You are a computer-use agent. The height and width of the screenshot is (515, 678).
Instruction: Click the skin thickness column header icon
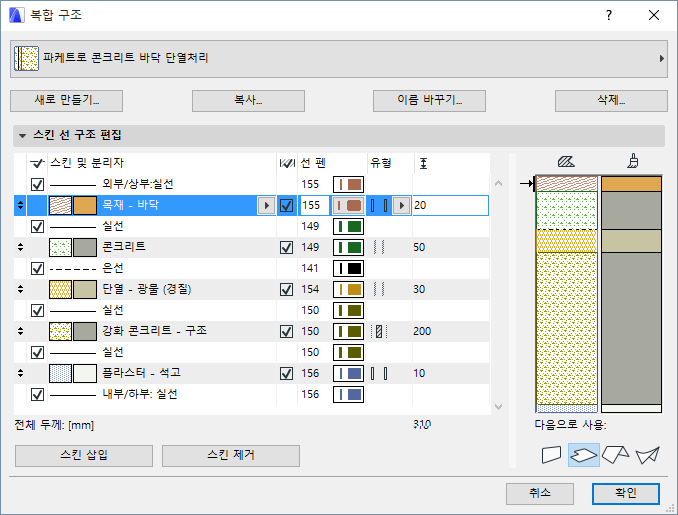[423, 163]
